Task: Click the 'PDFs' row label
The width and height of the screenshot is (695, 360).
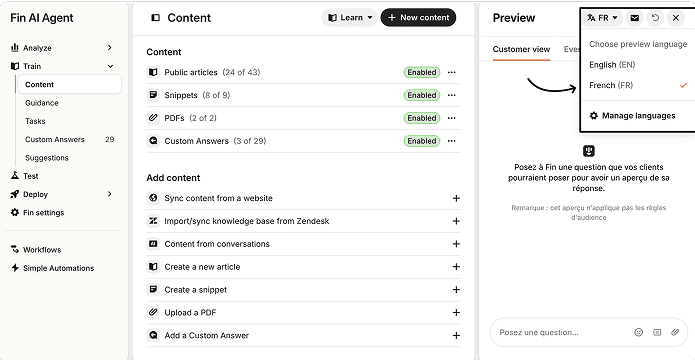Action: pyautogui.click(x=174, y=118)
